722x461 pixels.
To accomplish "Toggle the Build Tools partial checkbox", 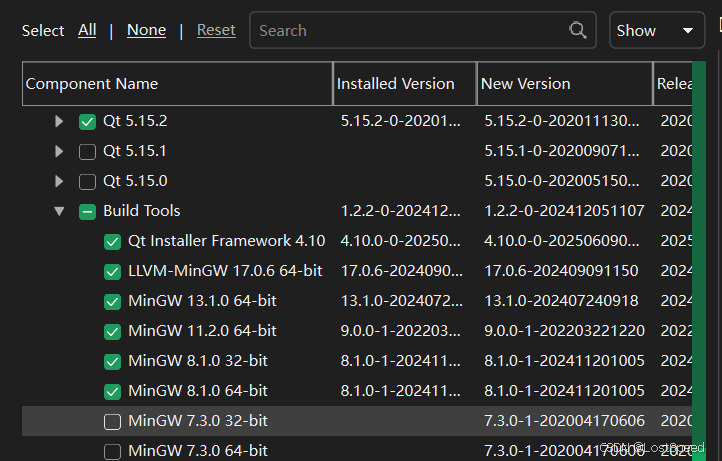I will pos(87,211).
